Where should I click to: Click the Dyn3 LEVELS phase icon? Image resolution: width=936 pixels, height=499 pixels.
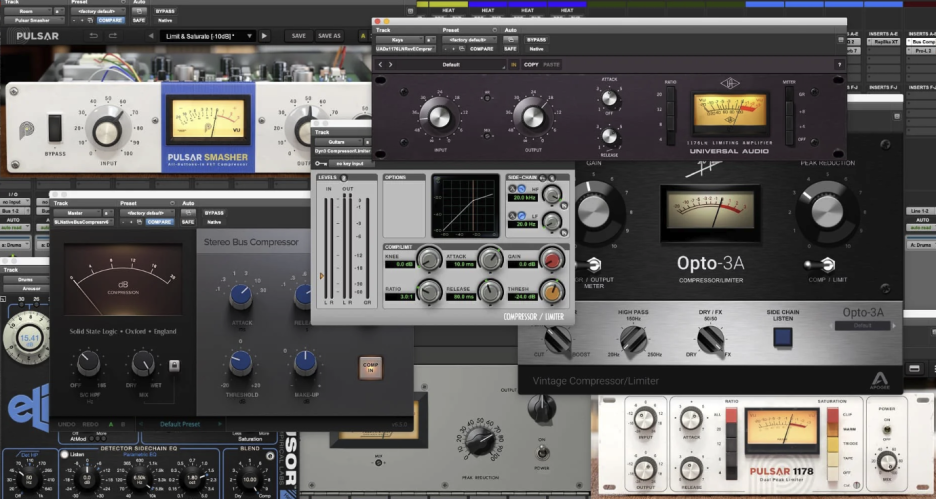pos(344,178)
